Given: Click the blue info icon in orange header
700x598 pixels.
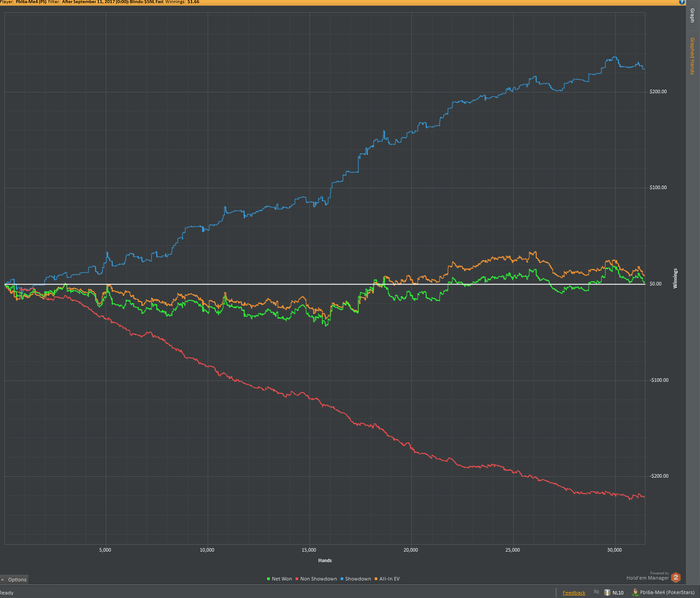Looking at the screenshot, I should click(682, 2).
